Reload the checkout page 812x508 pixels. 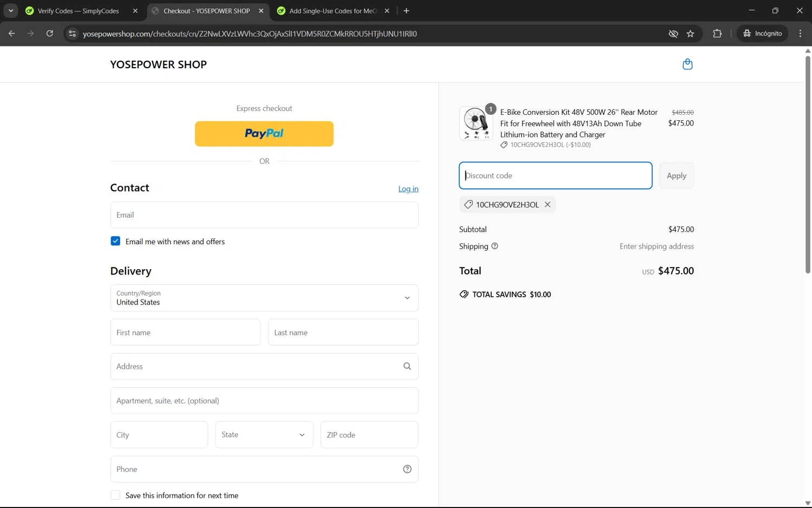(50, 34)
